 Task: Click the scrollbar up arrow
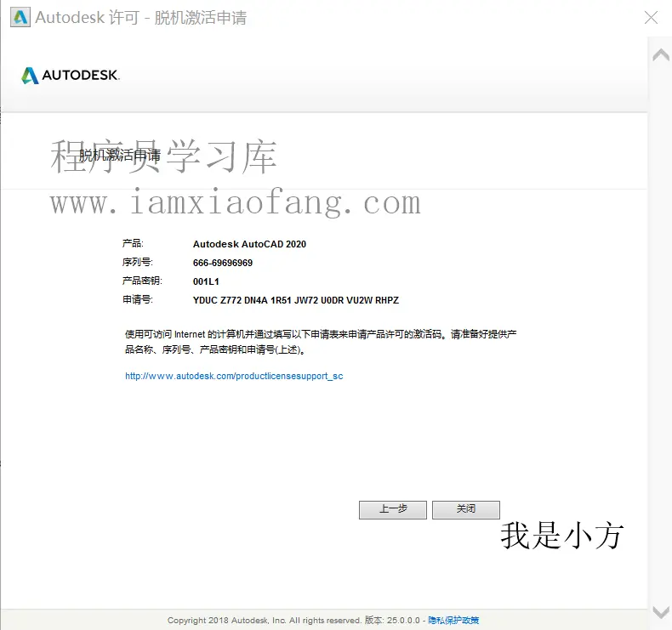click(660, 54)
